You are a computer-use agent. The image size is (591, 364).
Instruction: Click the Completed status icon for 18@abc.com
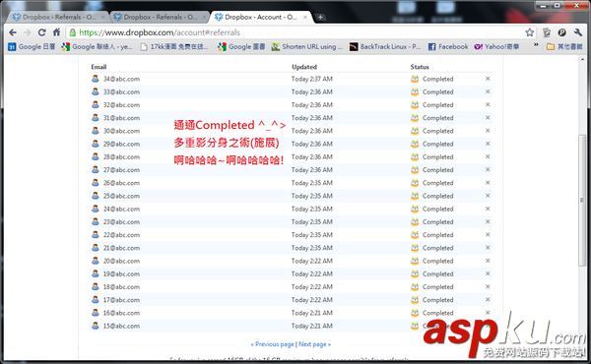pyautogui.click(x=415, y=287)
